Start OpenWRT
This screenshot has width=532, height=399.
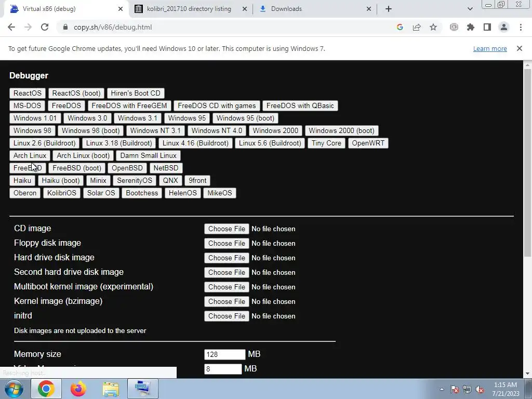(368, 143)
